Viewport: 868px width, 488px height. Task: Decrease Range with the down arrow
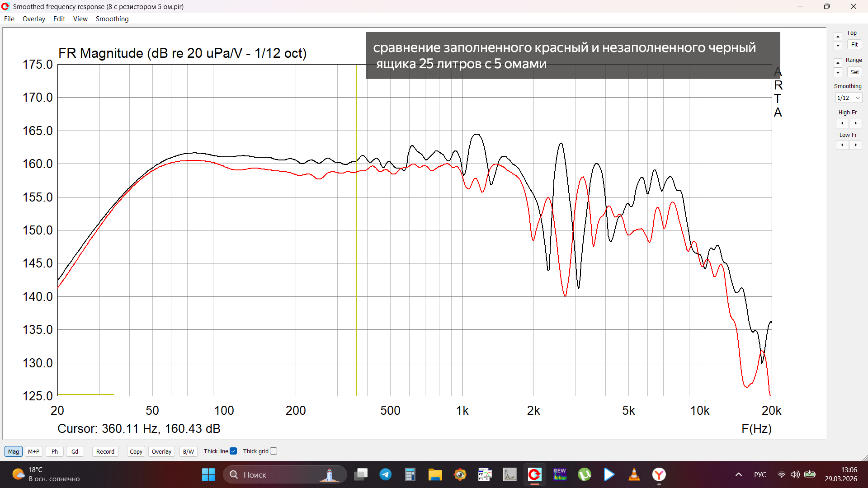838,73
